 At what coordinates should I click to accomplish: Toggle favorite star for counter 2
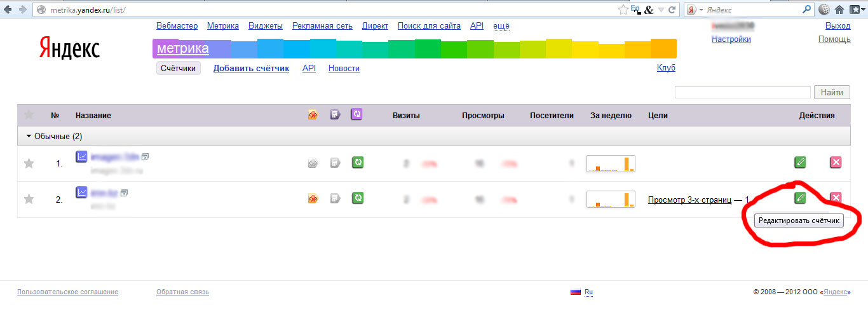click(x=29, y=199)
